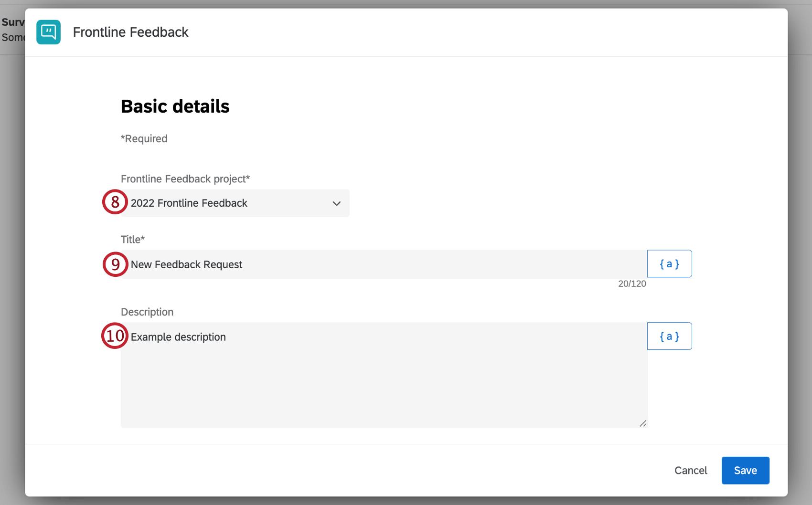The width and height of the screenshot is (812, 505).
Task: Click the Surv text behind the dialog
Action: pyautogui.click(x=13, y=22)
